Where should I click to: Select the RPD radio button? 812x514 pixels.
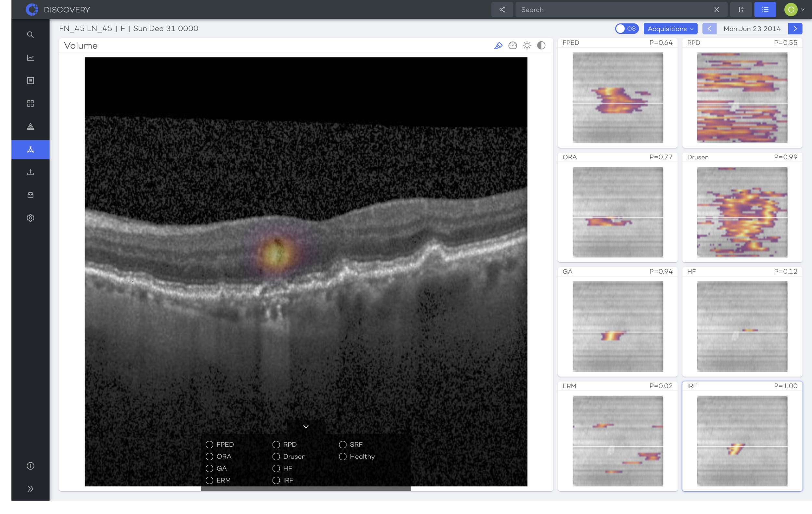tap(276, 444)
